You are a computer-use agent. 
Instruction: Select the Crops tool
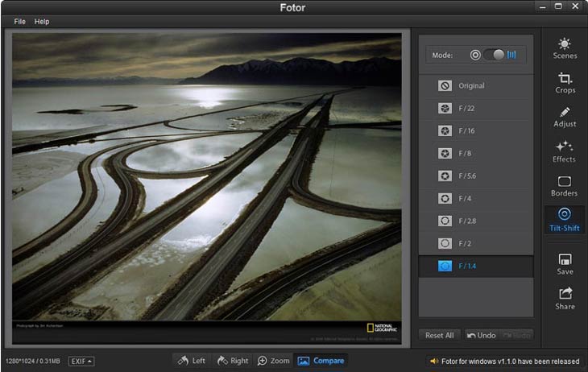point(565,83)
